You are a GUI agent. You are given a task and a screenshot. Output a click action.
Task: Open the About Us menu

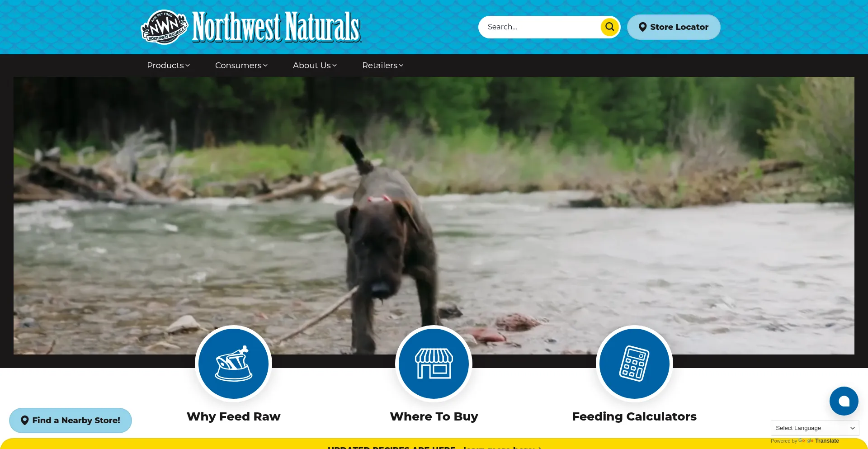315,66
